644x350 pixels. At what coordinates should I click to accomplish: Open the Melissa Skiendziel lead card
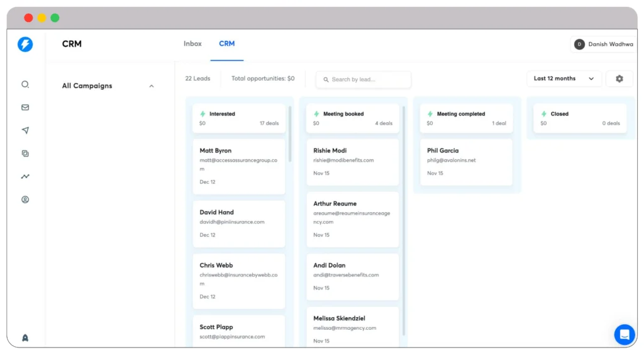(x=352, y=327)
